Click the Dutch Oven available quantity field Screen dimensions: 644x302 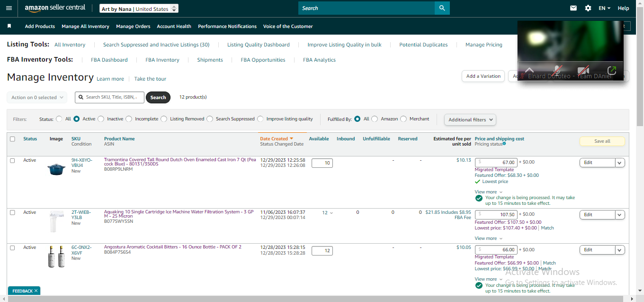322,163
